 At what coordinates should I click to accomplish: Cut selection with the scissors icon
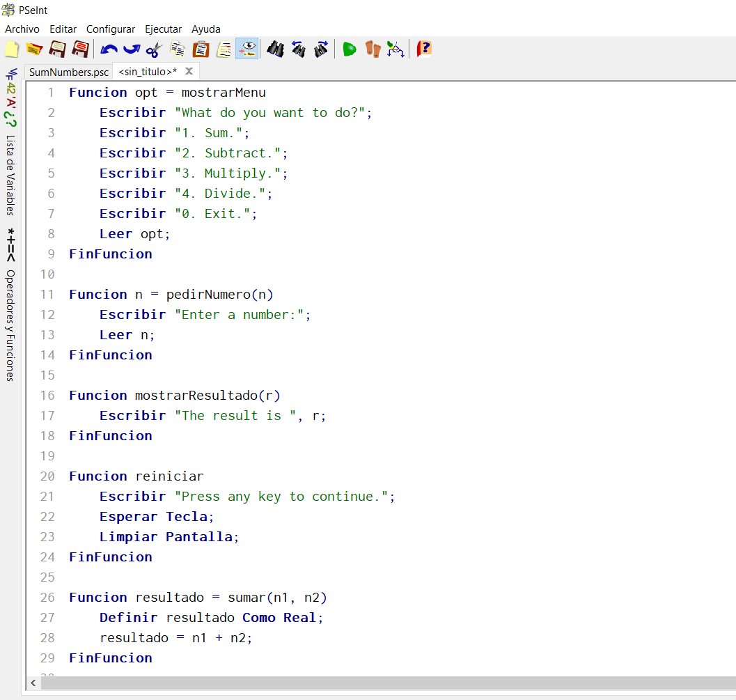pyautogui.click(x=154, y=49)
